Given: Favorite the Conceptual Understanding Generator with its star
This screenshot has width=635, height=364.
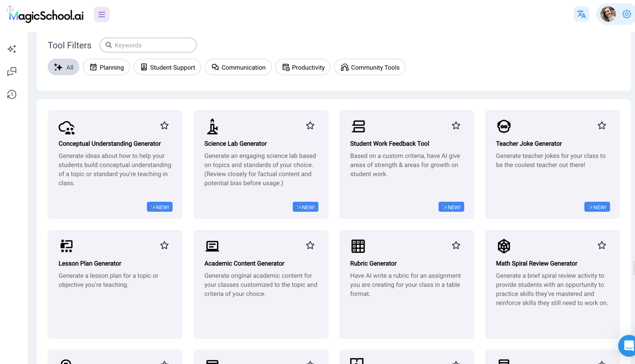Looking at the screenshot, I should 164,125.
